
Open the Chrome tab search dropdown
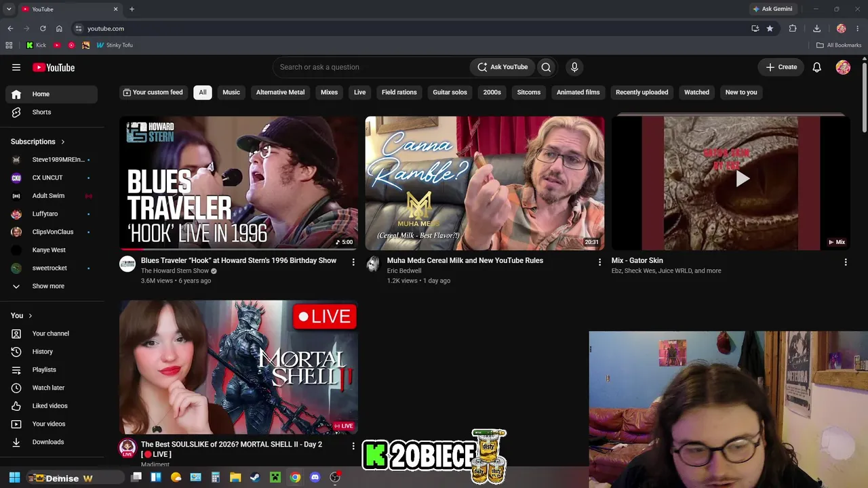9,9
